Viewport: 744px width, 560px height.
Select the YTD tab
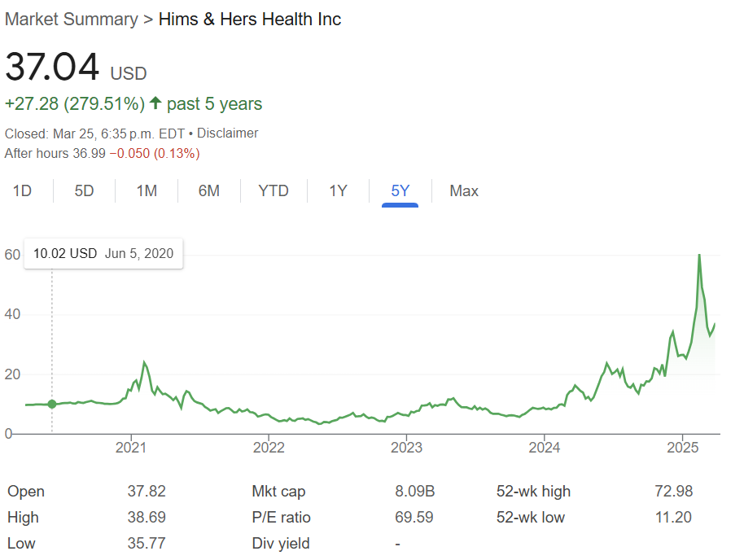click(274, 191)
